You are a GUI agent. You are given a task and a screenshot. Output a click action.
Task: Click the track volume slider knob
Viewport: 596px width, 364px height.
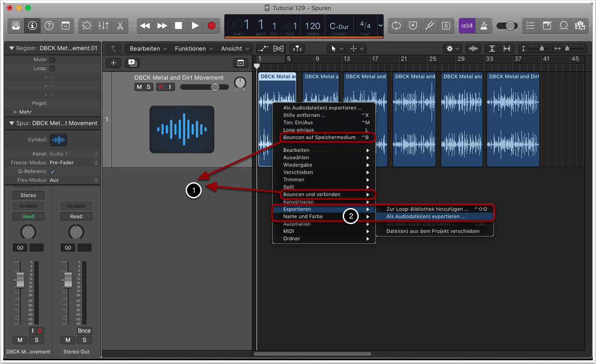pyautogui.click(x=215, y=87)
